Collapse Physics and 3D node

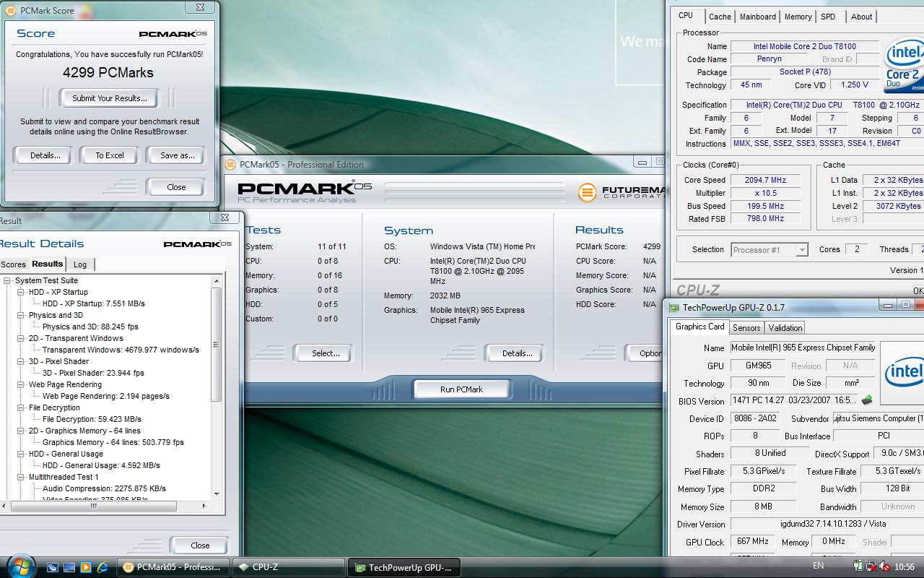tap(21, 315)
